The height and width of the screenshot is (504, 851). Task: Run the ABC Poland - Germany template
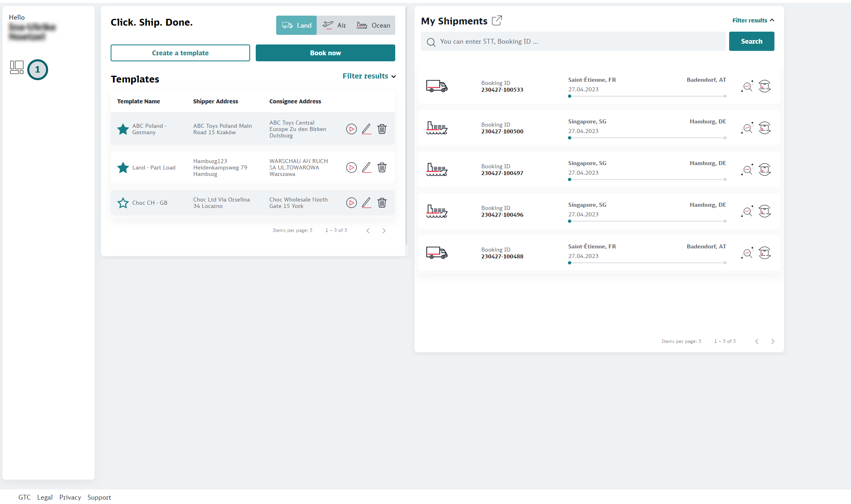(351, 129)
